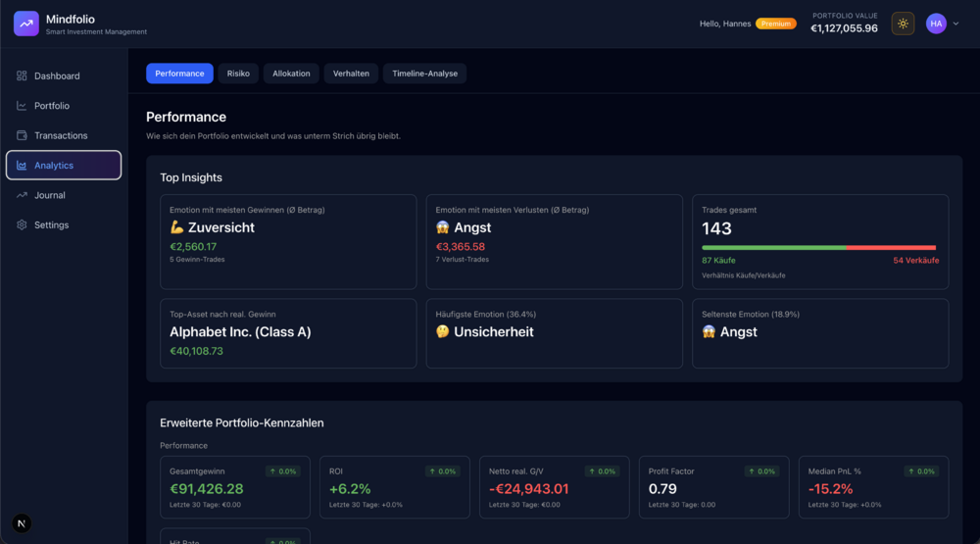Open Transactions in the sidebar
The height and width of the screenshot is (544, 980).
tap(64, 135)
